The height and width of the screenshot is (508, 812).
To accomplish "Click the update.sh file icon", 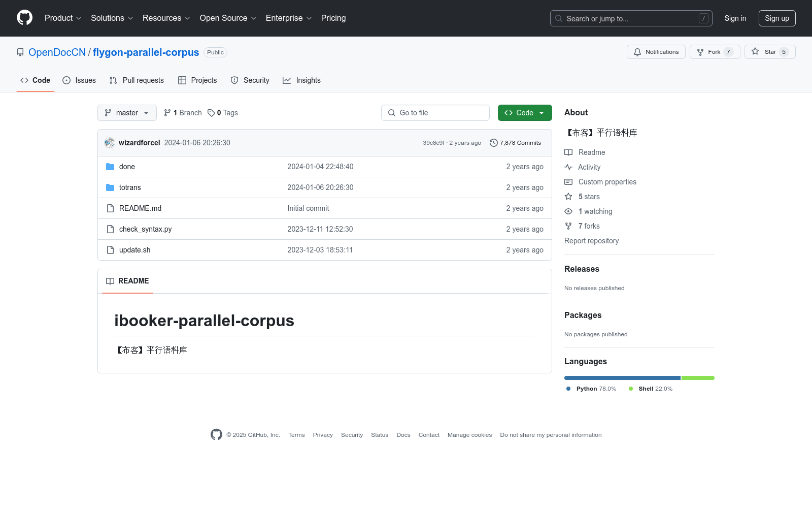I will point(110,250).
